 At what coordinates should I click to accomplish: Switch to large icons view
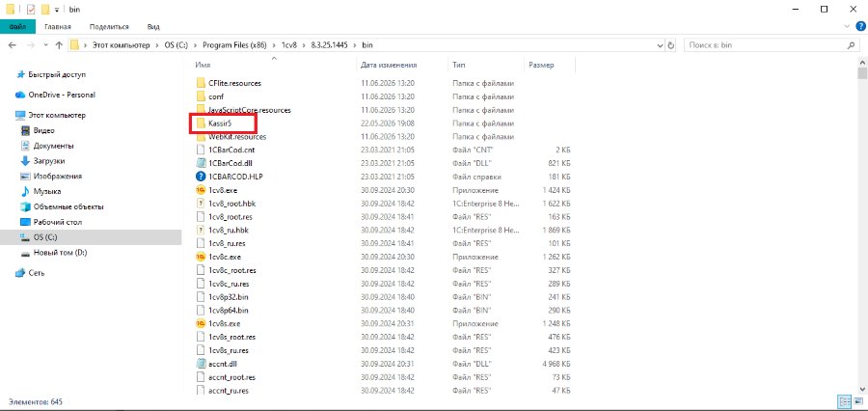pyautogui.click(x=858, y=401)
